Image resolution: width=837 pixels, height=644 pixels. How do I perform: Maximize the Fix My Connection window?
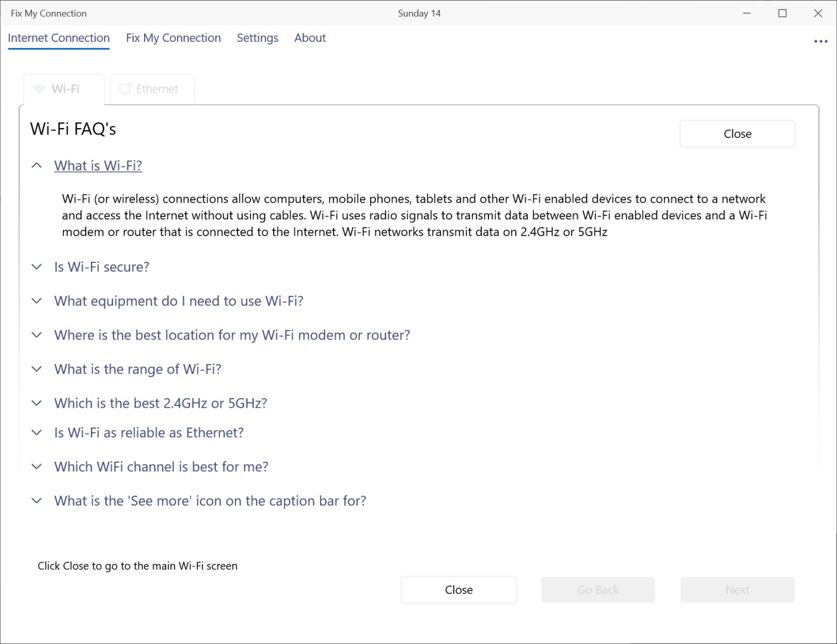pos(782,13)
